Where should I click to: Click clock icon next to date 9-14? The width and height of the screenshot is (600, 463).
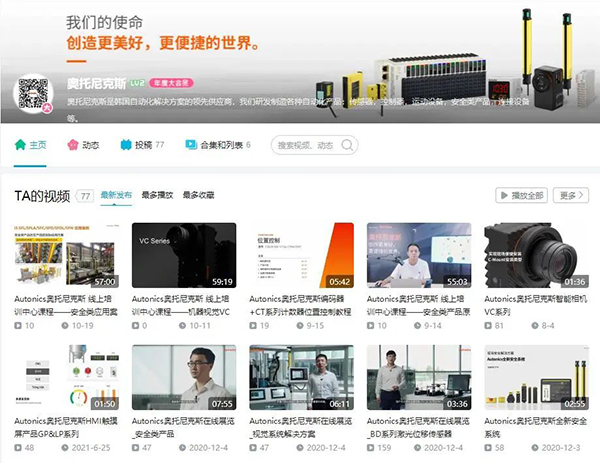point(417,326)
